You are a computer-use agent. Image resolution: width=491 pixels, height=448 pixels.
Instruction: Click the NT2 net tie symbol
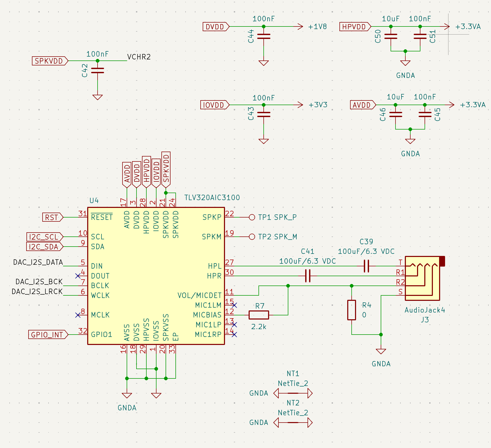(293, 423)
